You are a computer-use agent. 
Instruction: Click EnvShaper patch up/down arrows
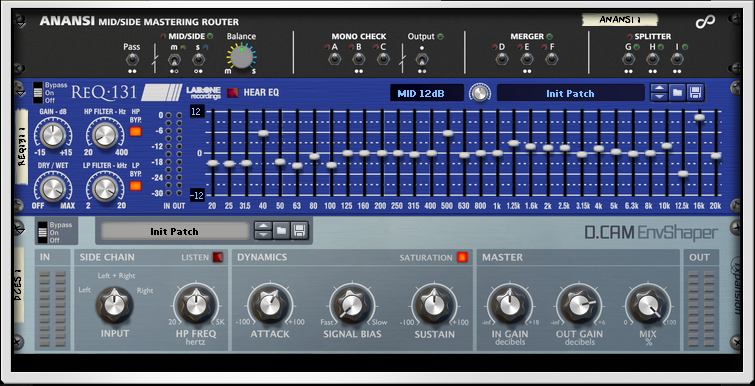coord(263,231)
